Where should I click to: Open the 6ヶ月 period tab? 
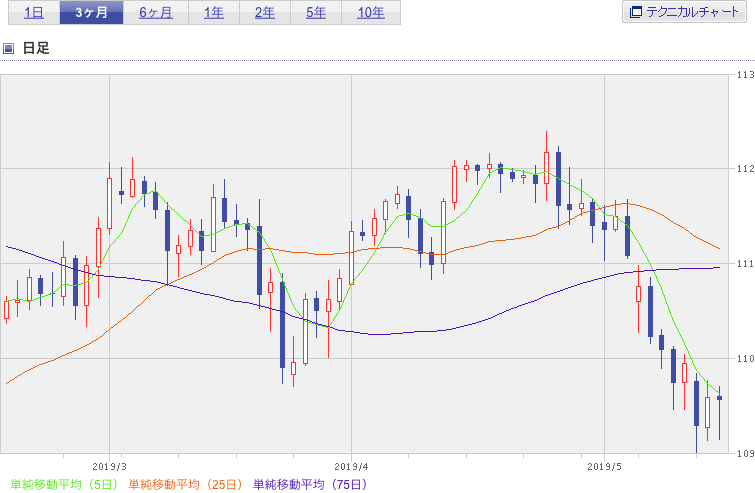[x=156, y=13]
